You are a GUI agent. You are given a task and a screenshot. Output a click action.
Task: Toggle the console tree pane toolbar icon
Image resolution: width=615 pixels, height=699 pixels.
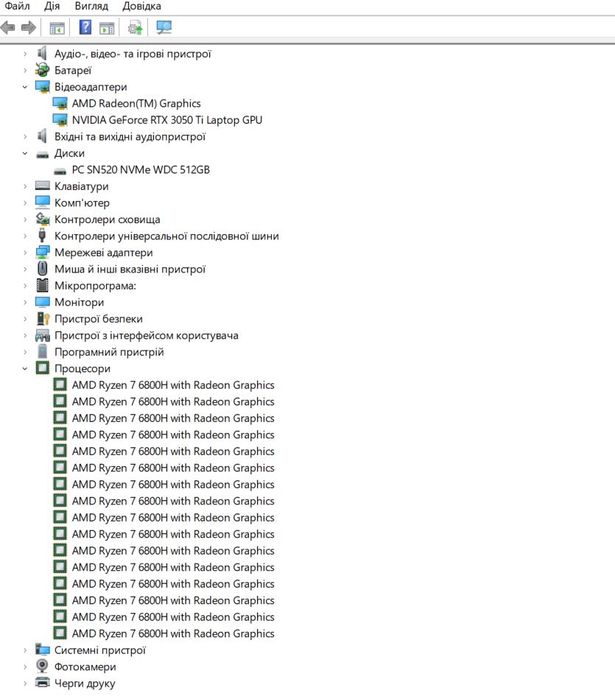[x=57, y=28]
